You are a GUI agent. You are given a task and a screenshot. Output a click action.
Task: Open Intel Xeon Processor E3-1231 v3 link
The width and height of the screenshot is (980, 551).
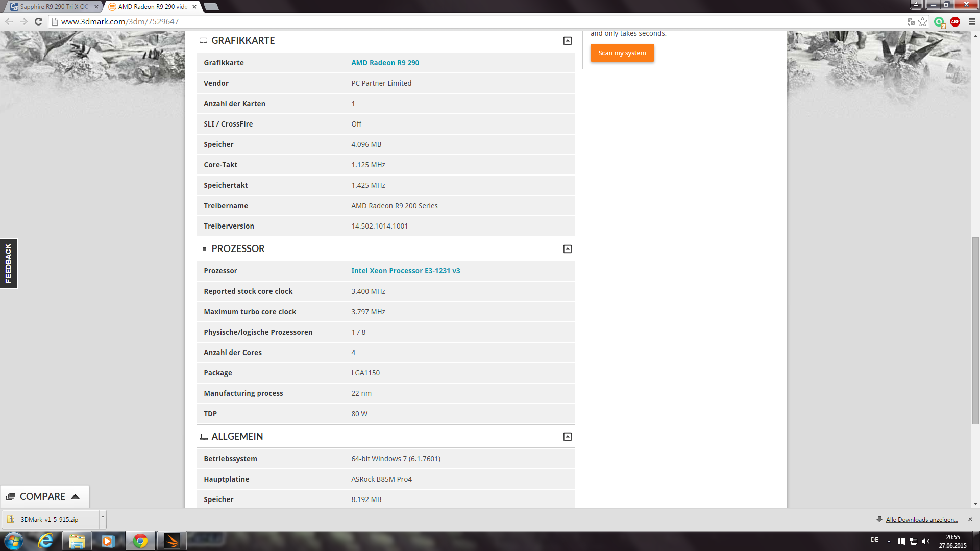[405, 271]
